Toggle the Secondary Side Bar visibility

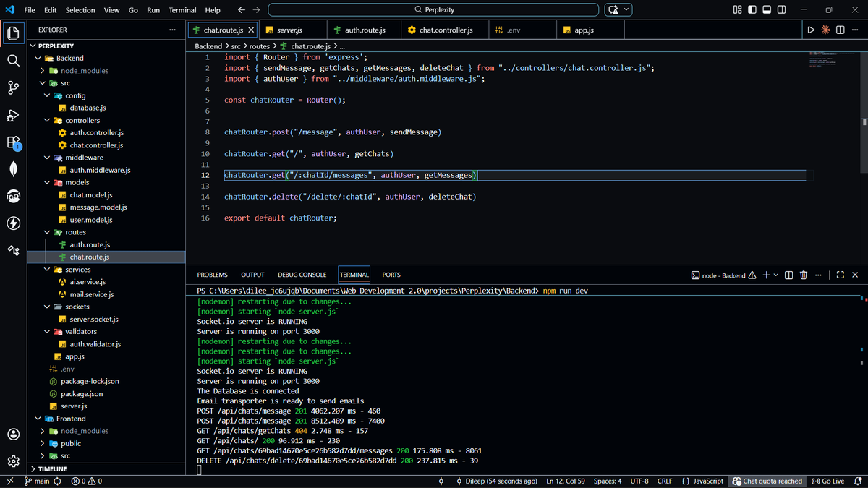(x=781, y=9)
